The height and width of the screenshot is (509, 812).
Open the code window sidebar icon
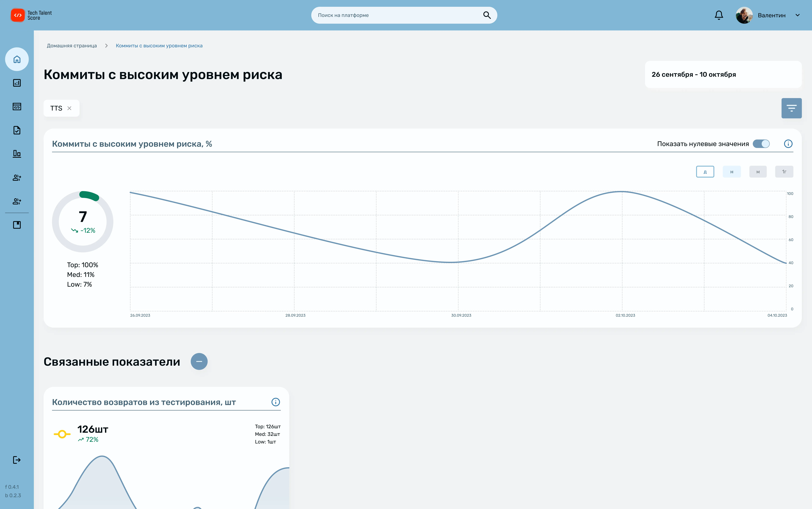pyautogui.click(x=17, y=107)
